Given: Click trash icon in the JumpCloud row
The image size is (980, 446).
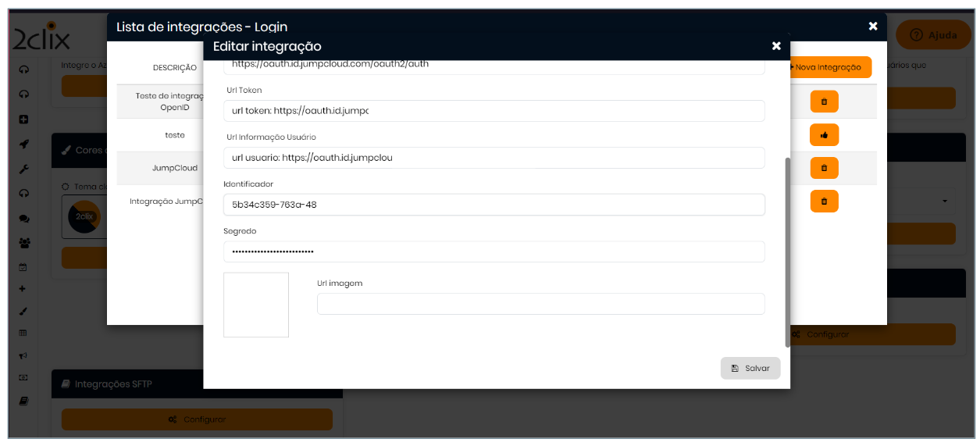Looking at the screenshot, I should [x=824, y=168].
